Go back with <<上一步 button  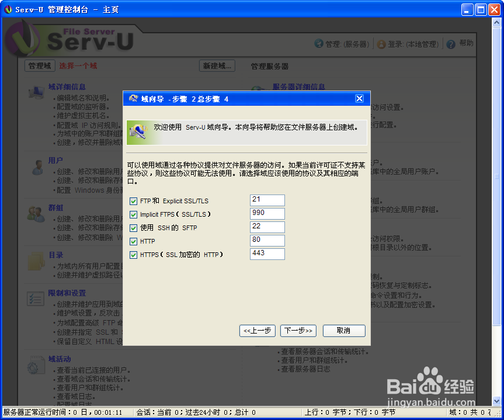coord(257,331)
